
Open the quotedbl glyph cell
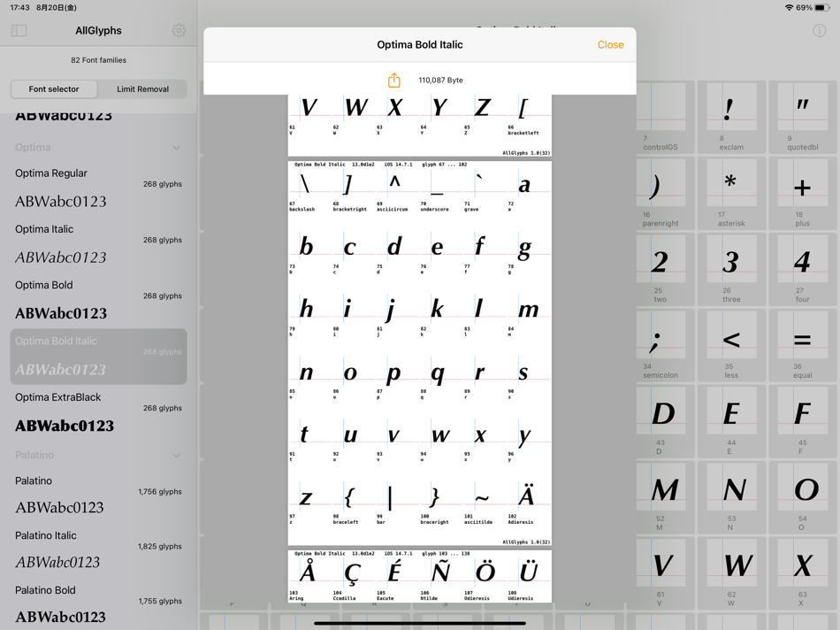(802, 118)
